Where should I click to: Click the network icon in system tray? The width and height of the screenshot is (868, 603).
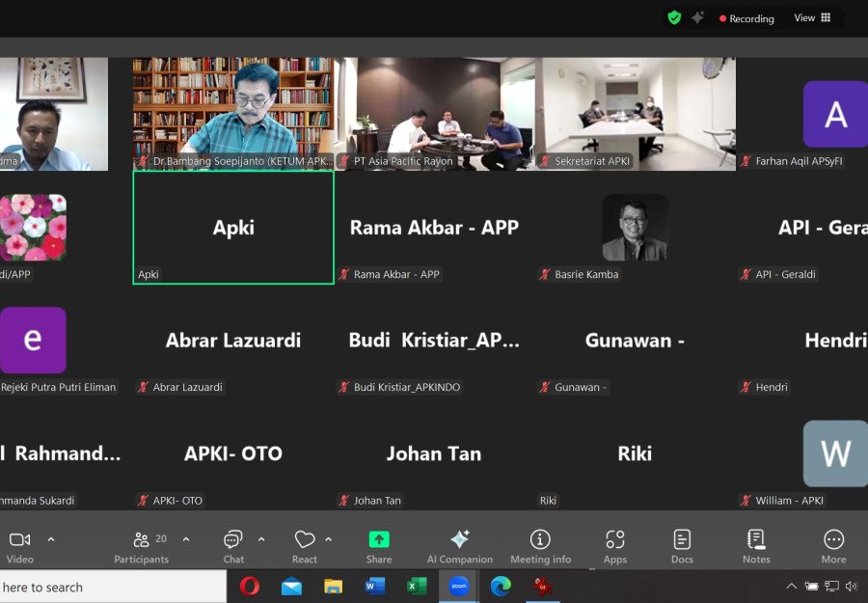point(831,587)
